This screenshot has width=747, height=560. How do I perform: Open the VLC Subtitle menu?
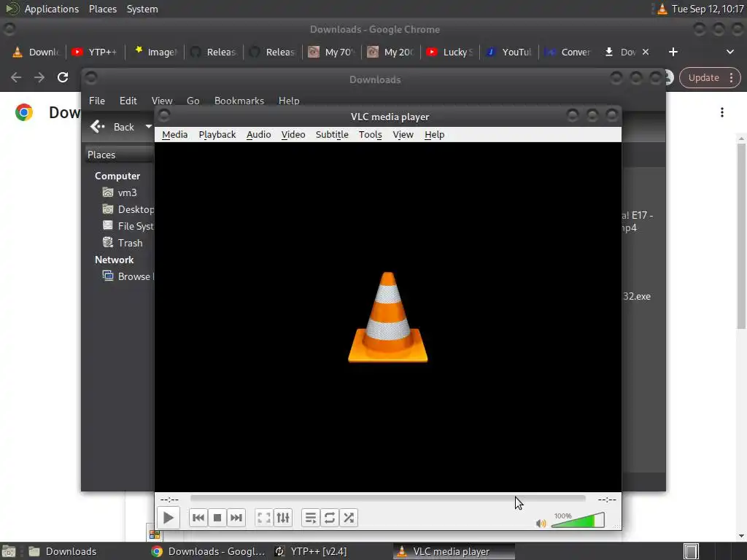point(332,135)
